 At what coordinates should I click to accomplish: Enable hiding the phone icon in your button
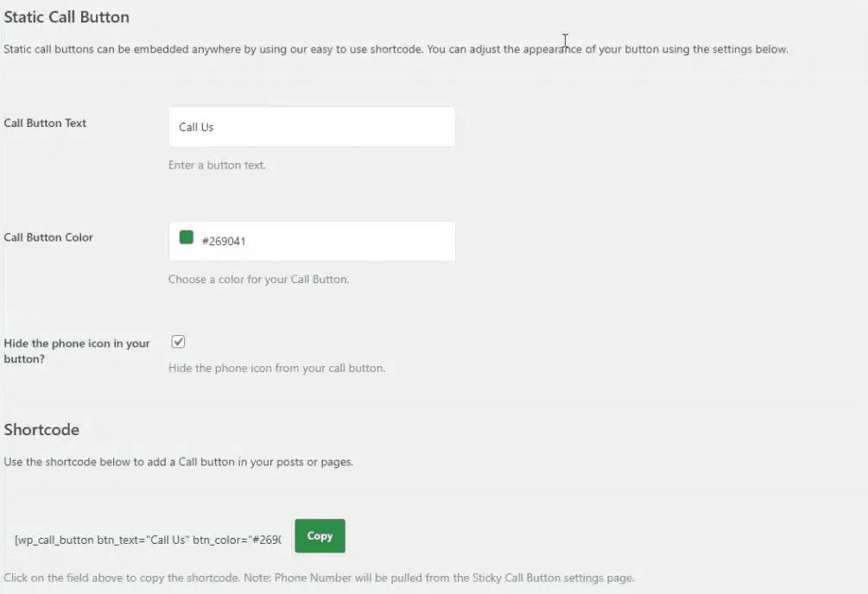click(x=178, y=341)
